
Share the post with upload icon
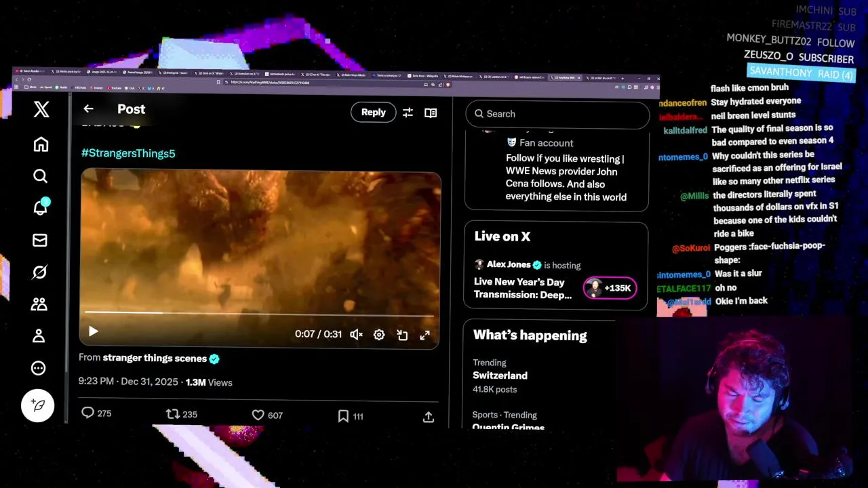coord(428,417)
